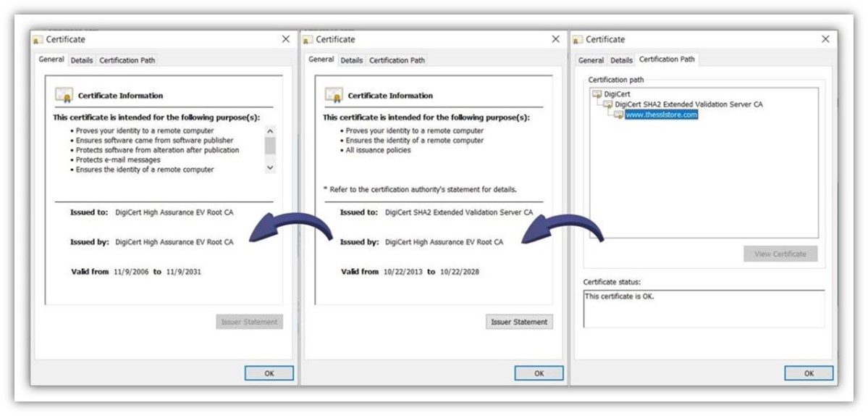
Task: Click certificate icon in right window title bar
Action: click(578, 40)
